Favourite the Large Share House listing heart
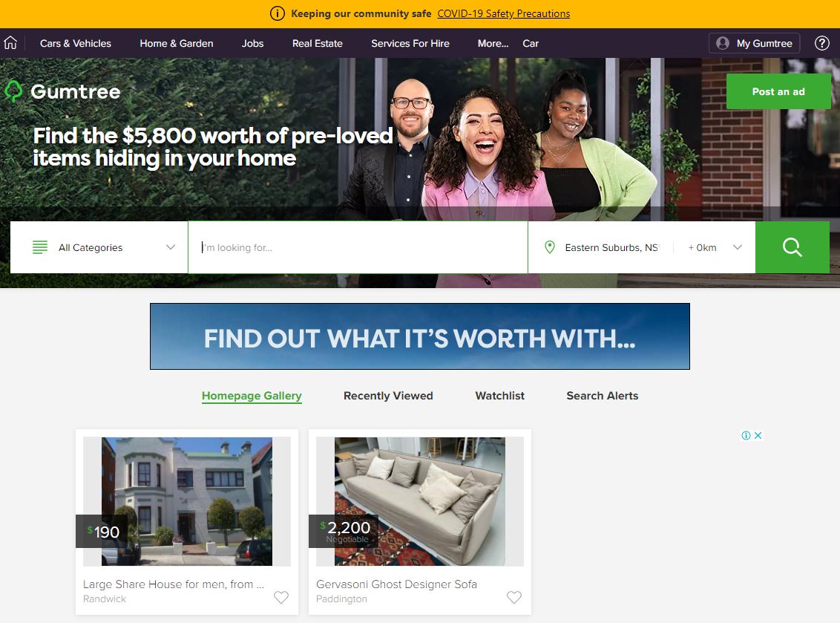Viewport: 840px width, 623px height. tap(281, 597)
